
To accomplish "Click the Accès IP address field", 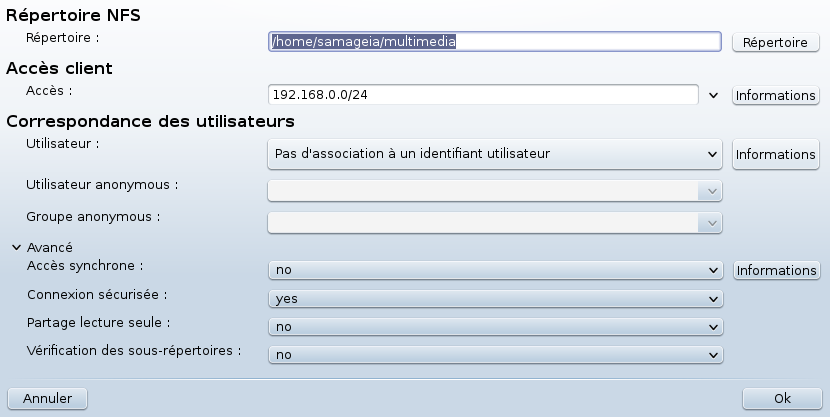I will click(483, 95).
